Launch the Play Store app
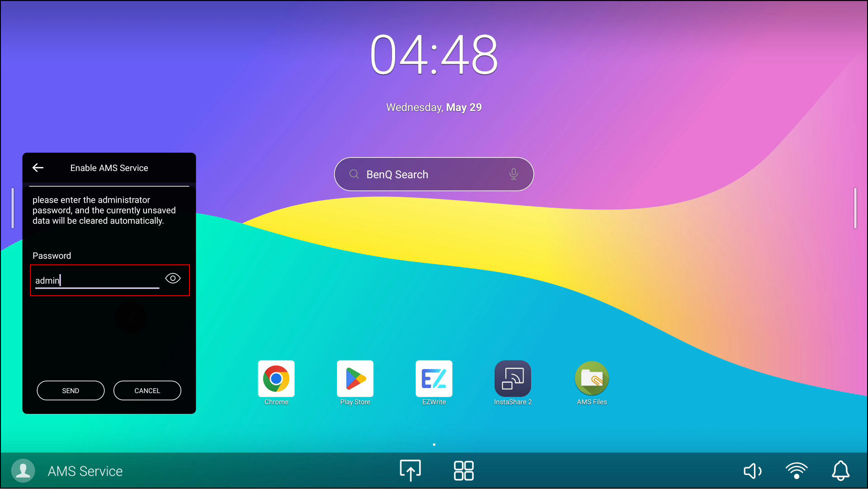 [355, 379]
